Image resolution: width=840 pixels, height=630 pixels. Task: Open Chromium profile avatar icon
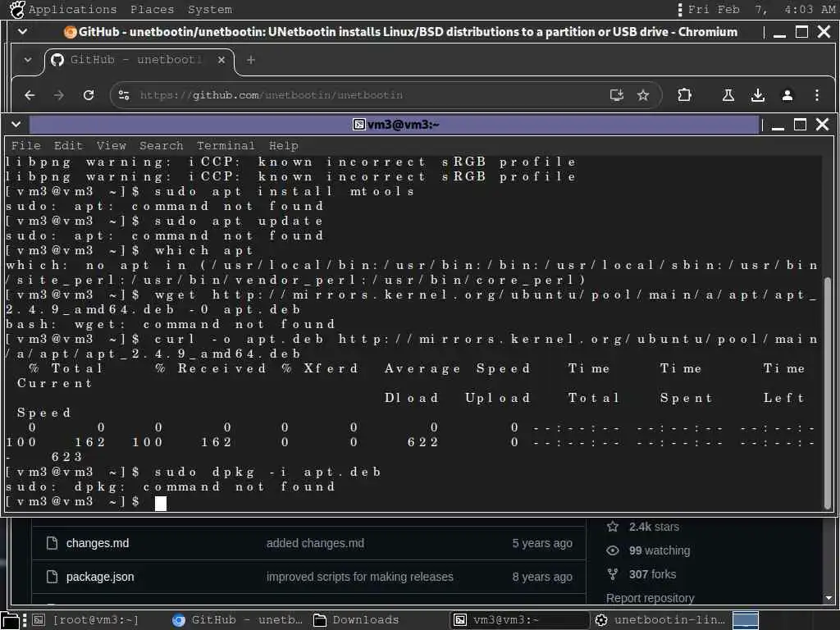787,95
